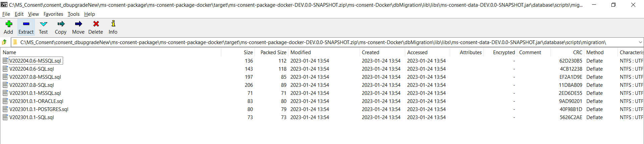Viewport: 644px width, 144px height.
Task: Click the red Delete icon
Action: [x=96, y=24]
